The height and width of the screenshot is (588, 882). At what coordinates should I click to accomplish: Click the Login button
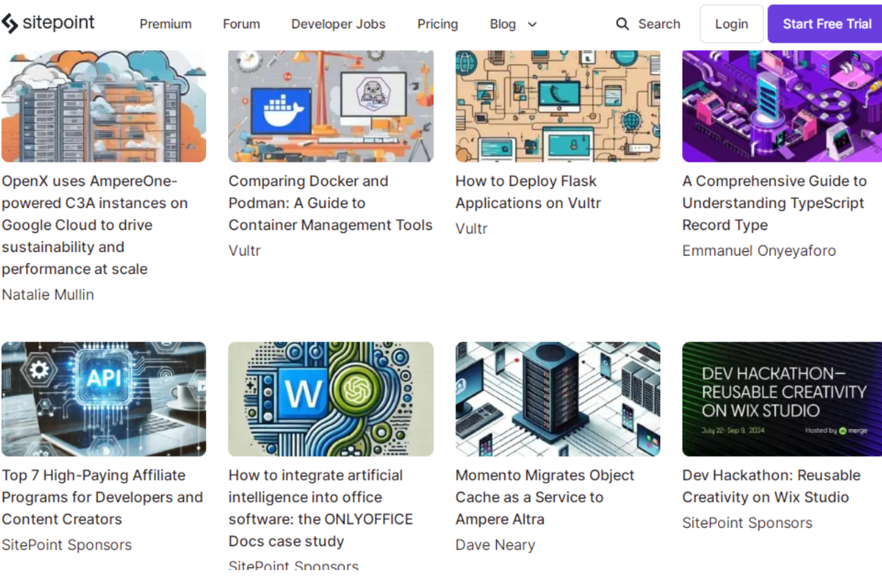tap(732, 24)
